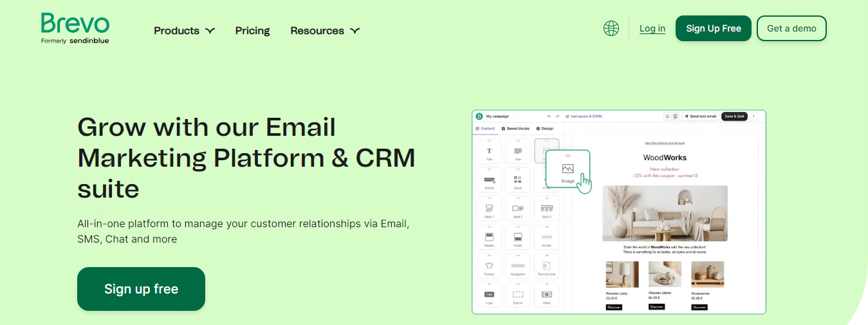Click Discover under Accessories
Screen dimensions: 868x325
point(699,307)
